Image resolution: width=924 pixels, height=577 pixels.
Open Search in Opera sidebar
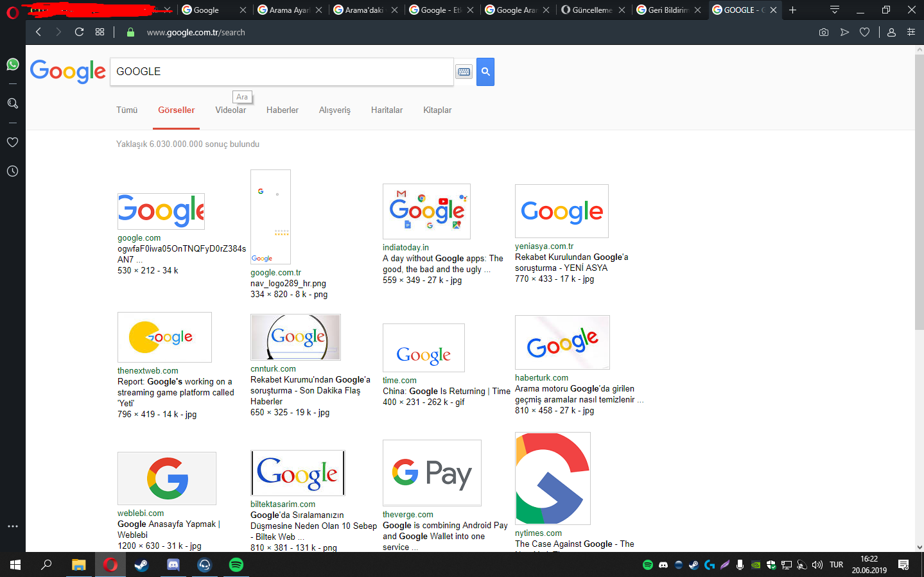(x=12, y=103)
